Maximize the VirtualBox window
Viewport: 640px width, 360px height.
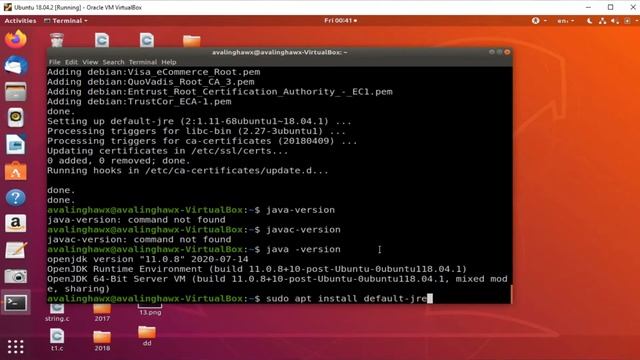click(611, 7)
